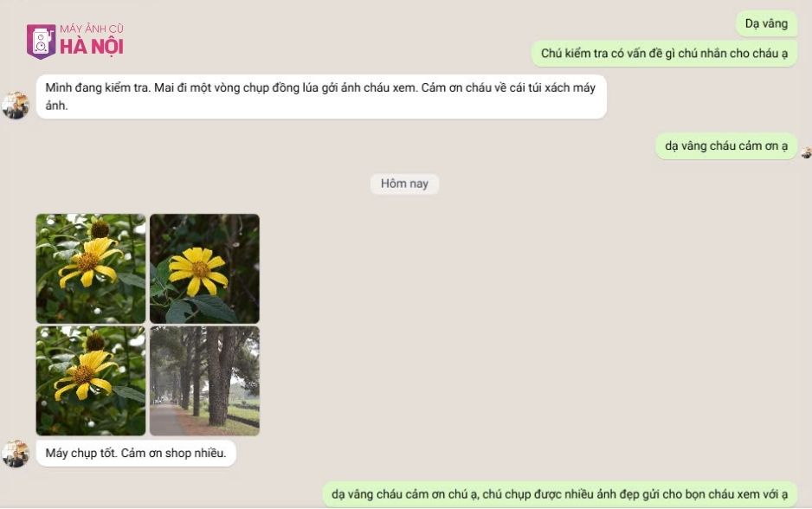The width and height of the screenshot is (812, 509).
Task: Select 'dạ vâng cháu cám ơn ạ' bubble
Action: pyautogui.click(x=726, y=146)
